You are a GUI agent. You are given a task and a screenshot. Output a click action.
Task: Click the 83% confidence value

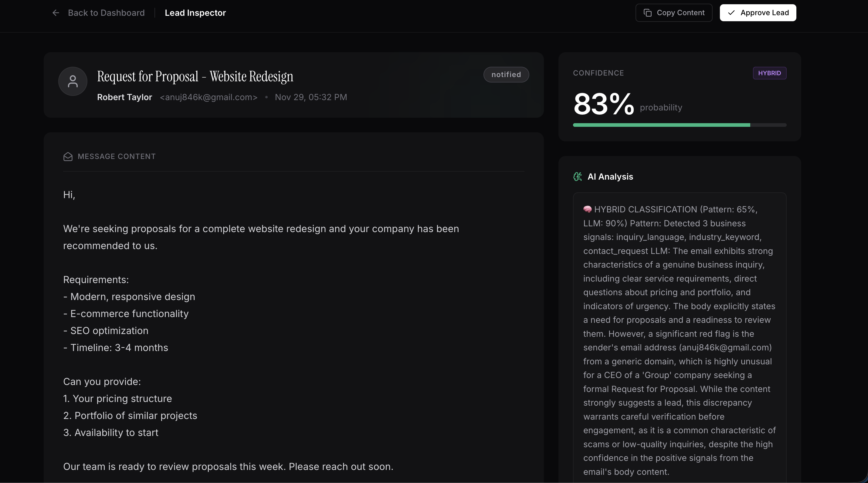coord(603,104)
